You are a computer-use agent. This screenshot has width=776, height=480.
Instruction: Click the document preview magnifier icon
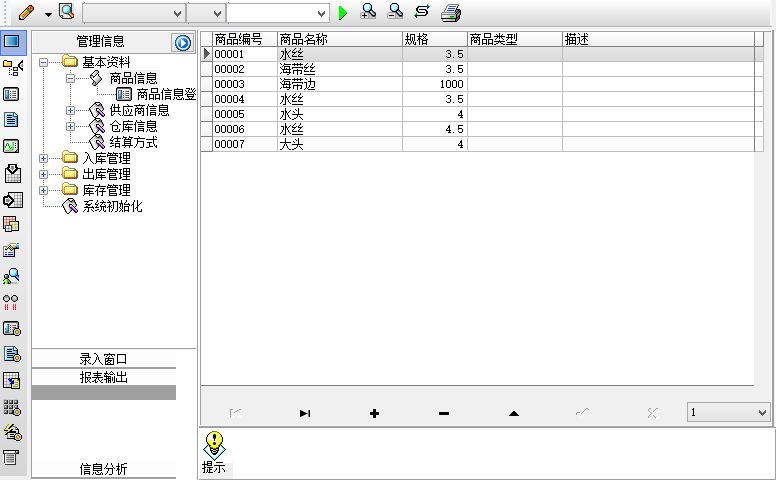point(67,11)
